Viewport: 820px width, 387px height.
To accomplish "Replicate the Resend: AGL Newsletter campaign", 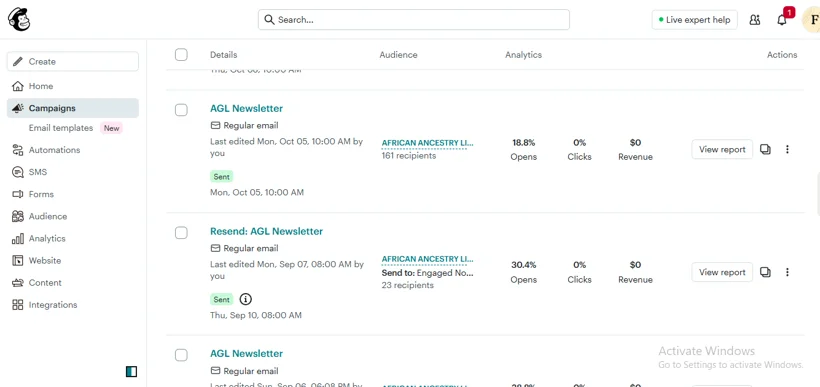I will [x=765, y=272].
